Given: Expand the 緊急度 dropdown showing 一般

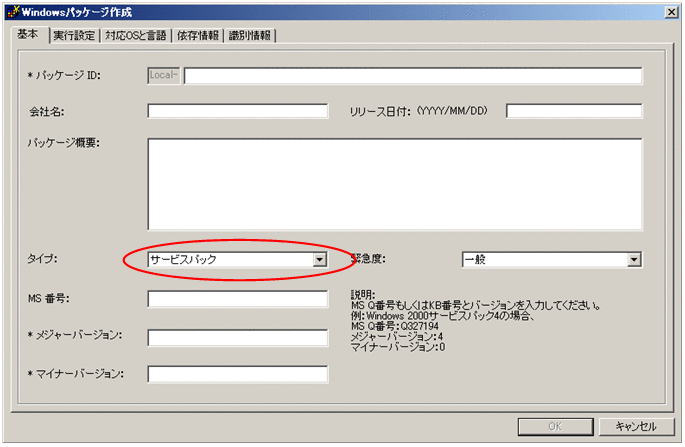Looking at the screenshot, I should (552, 260).
